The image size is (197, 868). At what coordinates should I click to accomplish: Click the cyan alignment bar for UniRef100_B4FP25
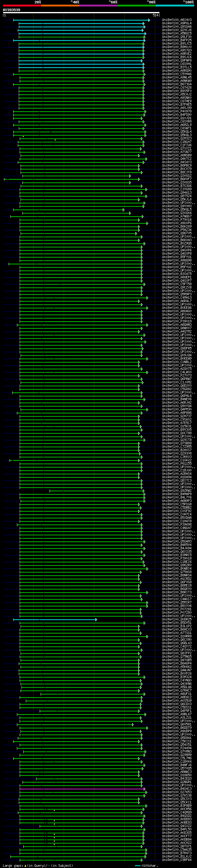(79, 40)
